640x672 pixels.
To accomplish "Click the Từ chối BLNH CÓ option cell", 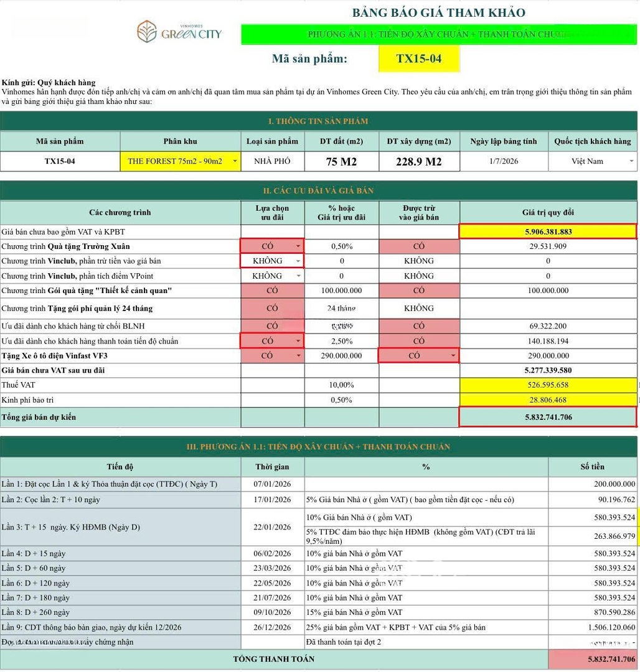I will click(272, 326).
